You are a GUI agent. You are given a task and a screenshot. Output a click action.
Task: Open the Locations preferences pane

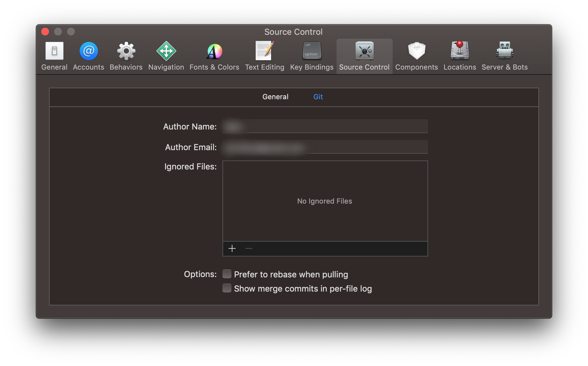pyautogui.click(x=460, y=55)
